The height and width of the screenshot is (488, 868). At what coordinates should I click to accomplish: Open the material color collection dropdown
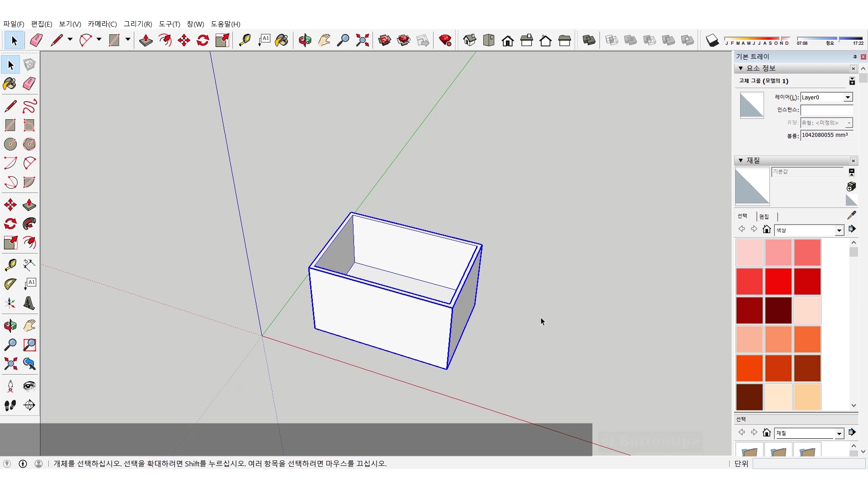point(839,230)
